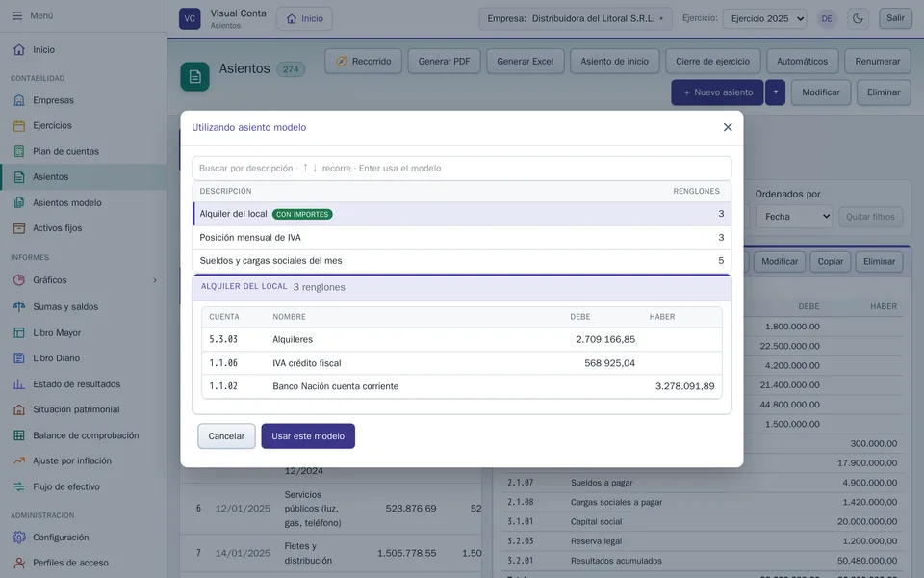Select the Situación patrimonial icon
The image size is (924, 578).
coord(19,409)
